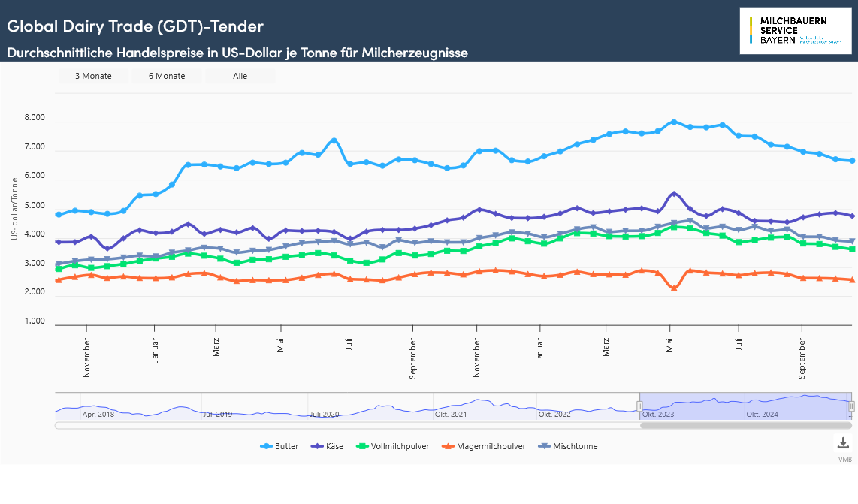Click the Milchbauern Service Bayern logo
Screen dimensions: 858x504
pyautogui.click(x=796, y=31)
